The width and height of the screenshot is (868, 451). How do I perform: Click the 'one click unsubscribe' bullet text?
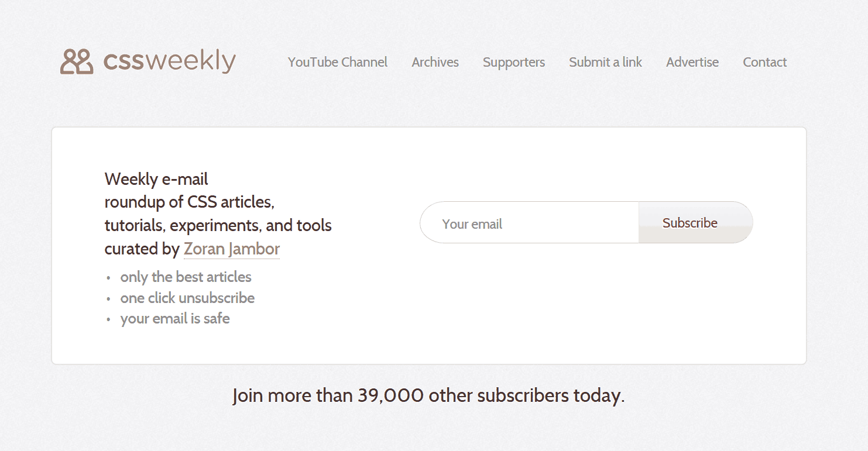[x=187, y=298]
